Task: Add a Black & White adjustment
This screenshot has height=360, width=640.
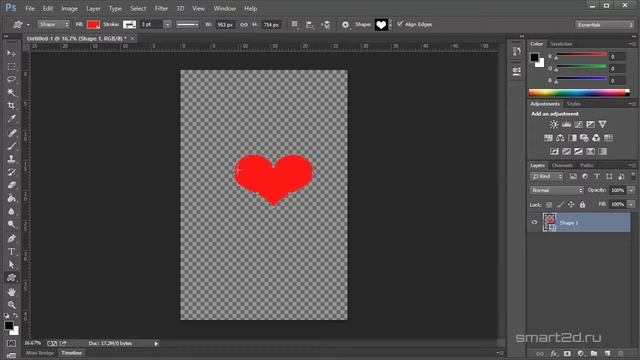Action: (x=572, y=138)
